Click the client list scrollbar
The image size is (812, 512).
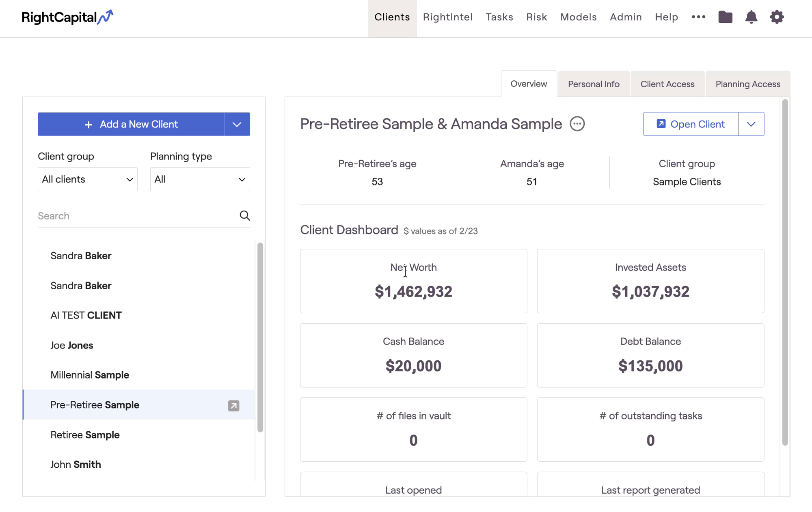[260, 337]
